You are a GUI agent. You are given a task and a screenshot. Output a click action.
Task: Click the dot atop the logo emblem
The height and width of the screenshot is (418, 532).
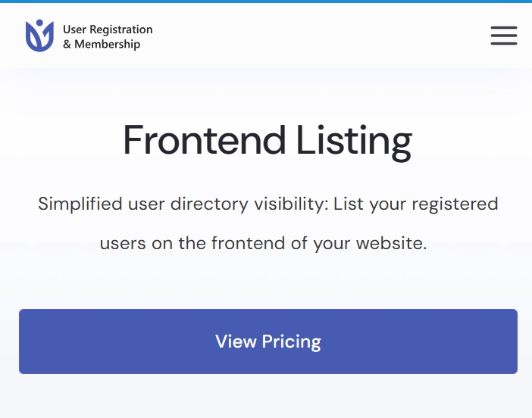click(x=39, y=23)
